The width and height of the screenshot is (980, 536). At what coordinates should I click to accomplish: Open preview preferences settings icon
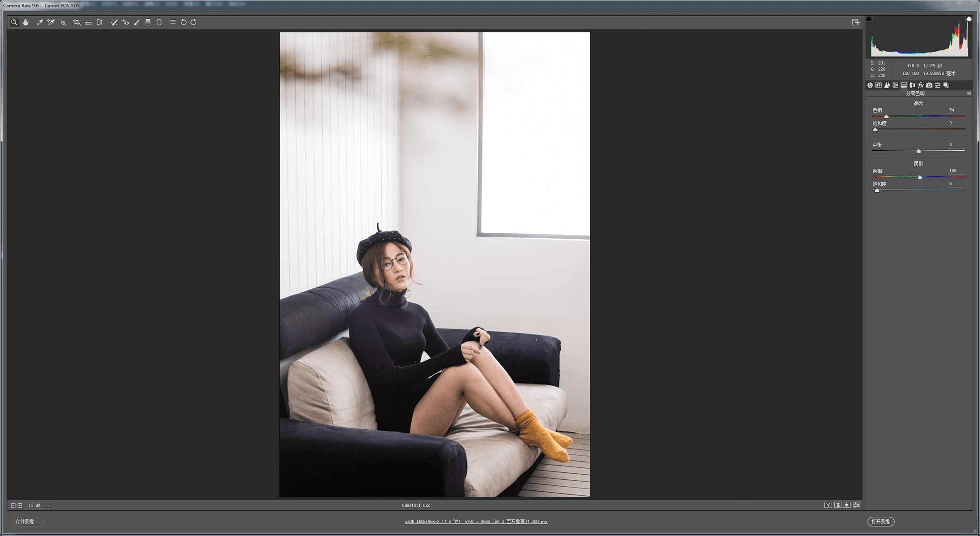[x=856, y=505]
